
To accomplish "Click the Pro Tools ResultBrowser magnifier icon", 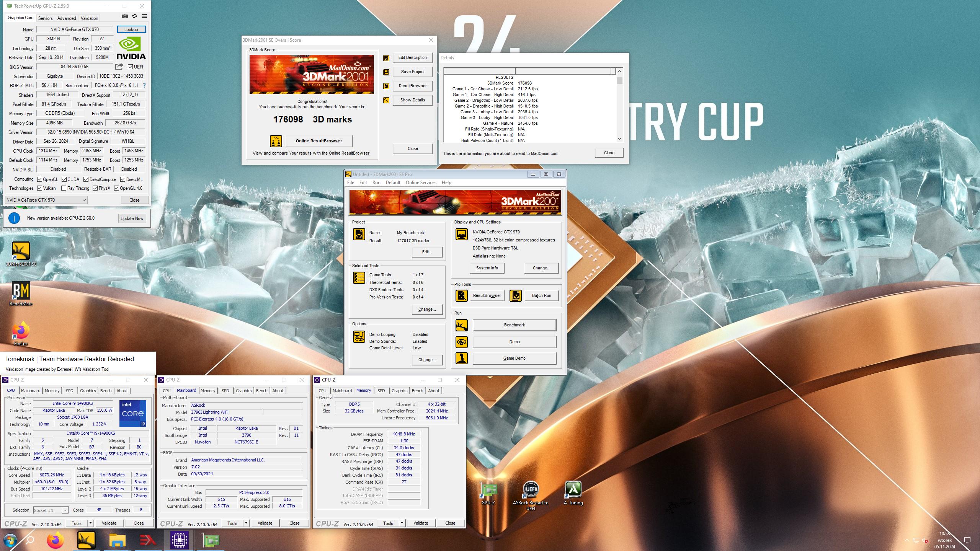I will pos(462,295).
